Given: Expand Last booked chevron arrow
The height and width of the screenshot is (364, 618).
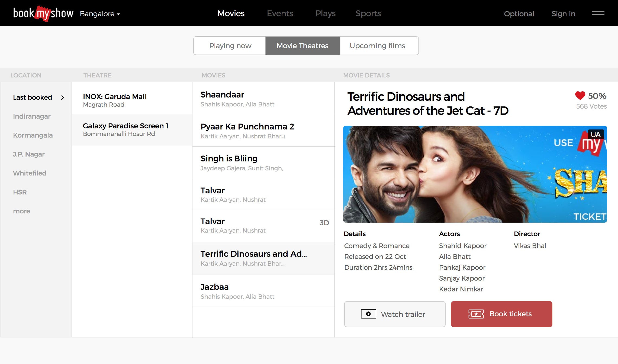Looking at the screenshot, I should pyautogui.click(x=63, y=97).
